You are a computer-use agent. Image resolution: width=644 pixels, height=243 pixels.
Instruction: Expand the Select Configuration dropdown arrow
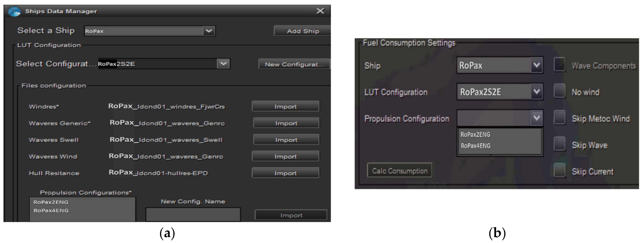point(223,64)
